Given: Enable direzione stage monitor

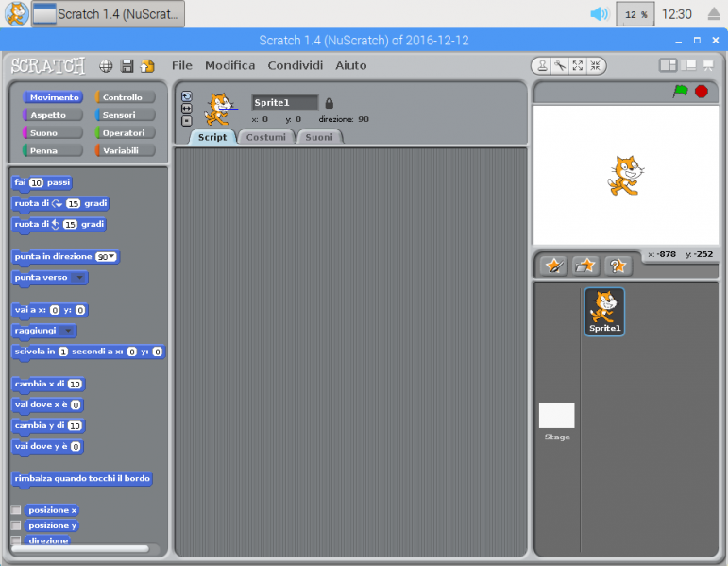Looking at the screenshot, I should tap(16, 540).
